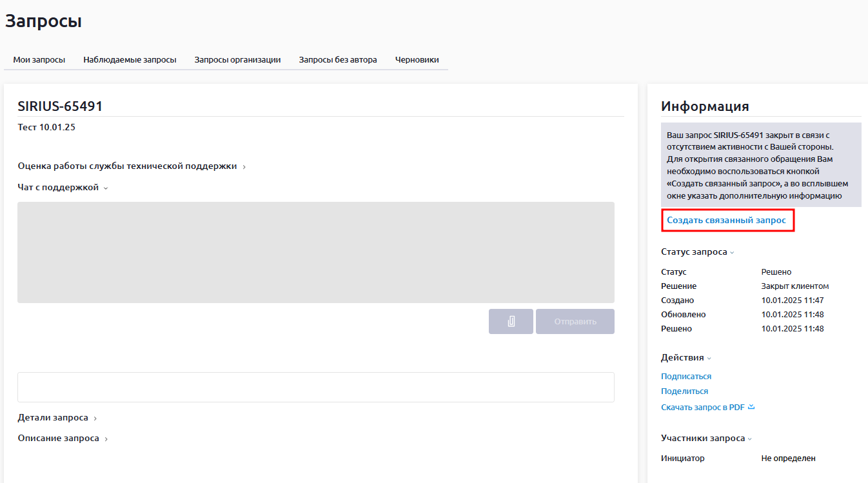The width and height of the screenshot is (868, 483).
Task: Select the Запросы организации tab
Action: click(237, 60)
